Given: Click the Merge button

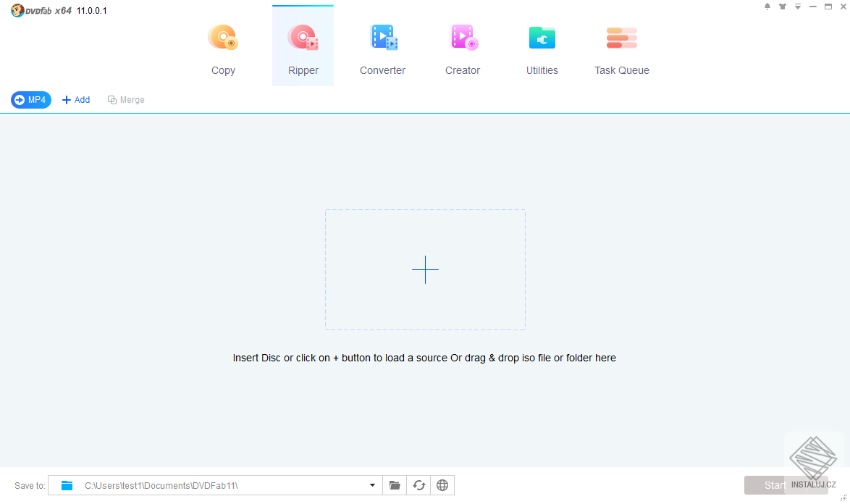Looking at the screenshot, I should click(126, 100).
